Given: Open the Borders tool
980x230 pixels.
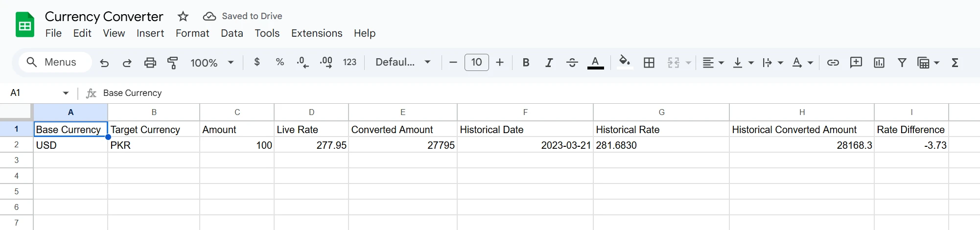Looking at the screenshot, I should coord(649,63).
